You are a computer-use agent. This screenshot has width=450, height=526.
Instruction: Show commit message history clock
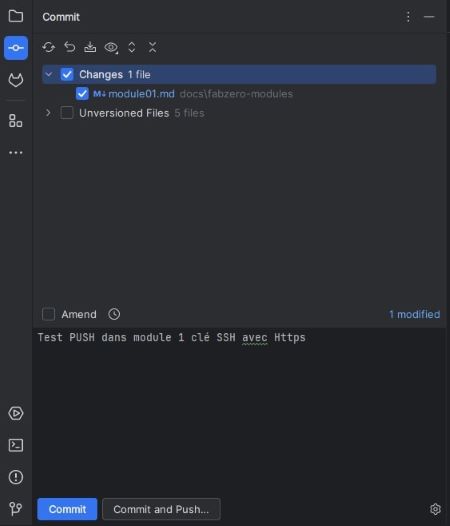coord(114,314)
